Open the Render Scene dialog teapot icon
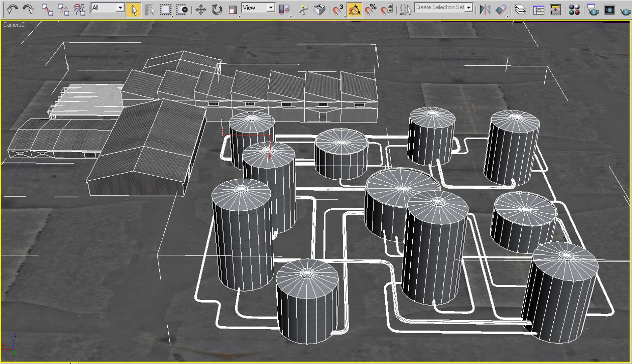 click(x=593, y=9)
